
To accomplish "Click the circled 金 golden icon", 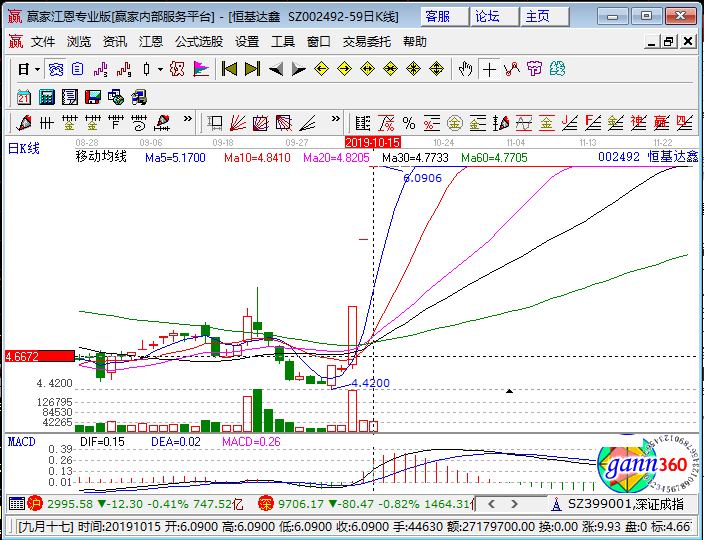I will click(454, 123).
